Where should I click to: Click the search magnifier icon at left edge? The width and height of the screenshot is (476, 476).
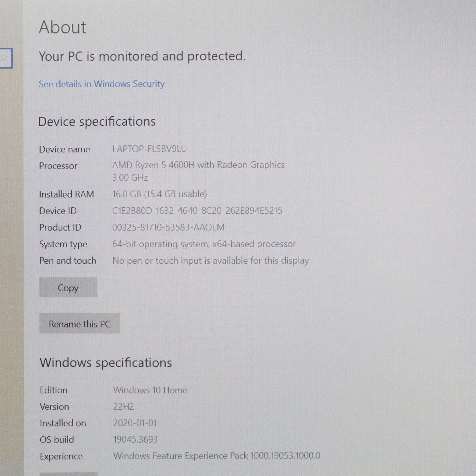pyautogui.click(x=4, y=58)
